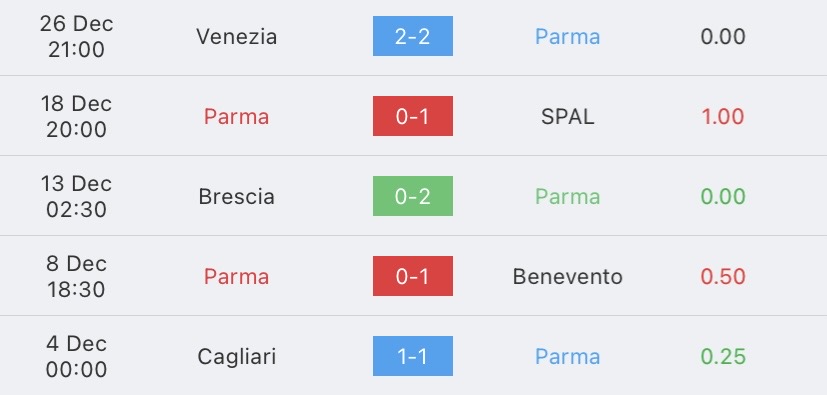Click red Parma in the 18 Dec row
Screen dimensions: 827x395
236,117
